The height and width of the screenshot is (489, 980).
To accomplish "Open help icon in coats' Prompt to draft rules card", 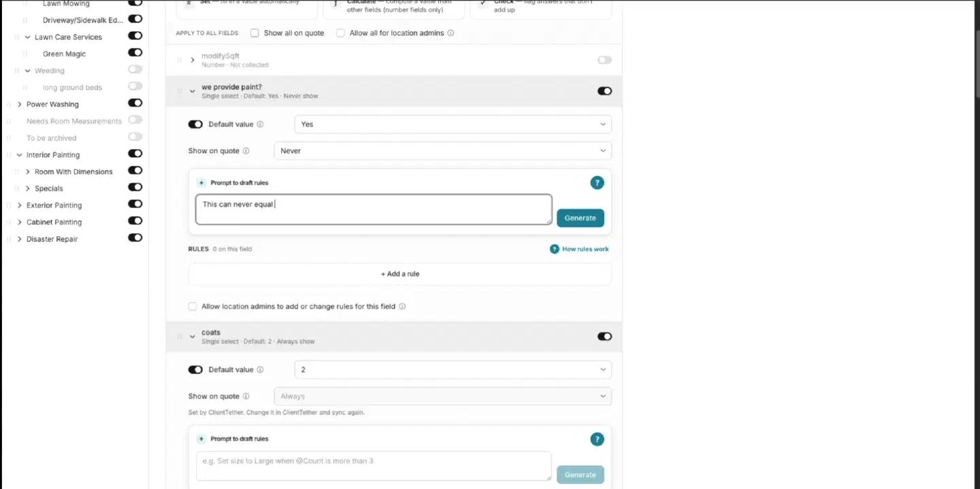I will pos(597,439).
